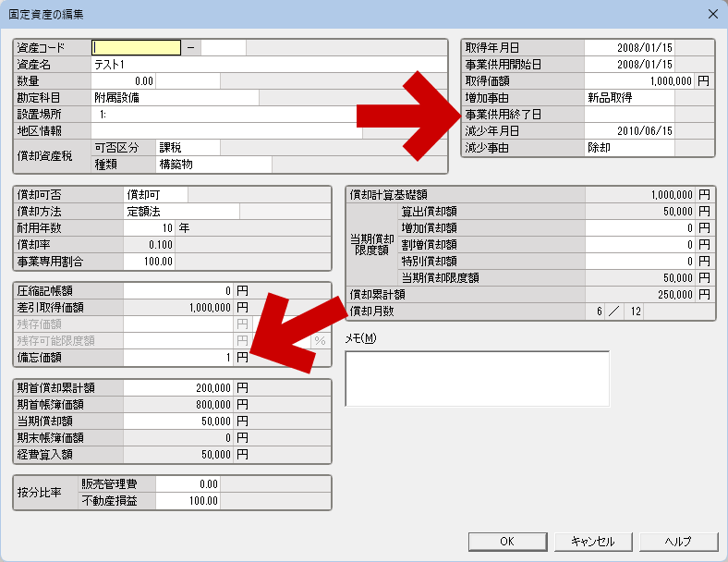Viewport: 728px width, 562px height.
Task: Edit the 耐用年数 field showing 10
Action: point(150,227)
